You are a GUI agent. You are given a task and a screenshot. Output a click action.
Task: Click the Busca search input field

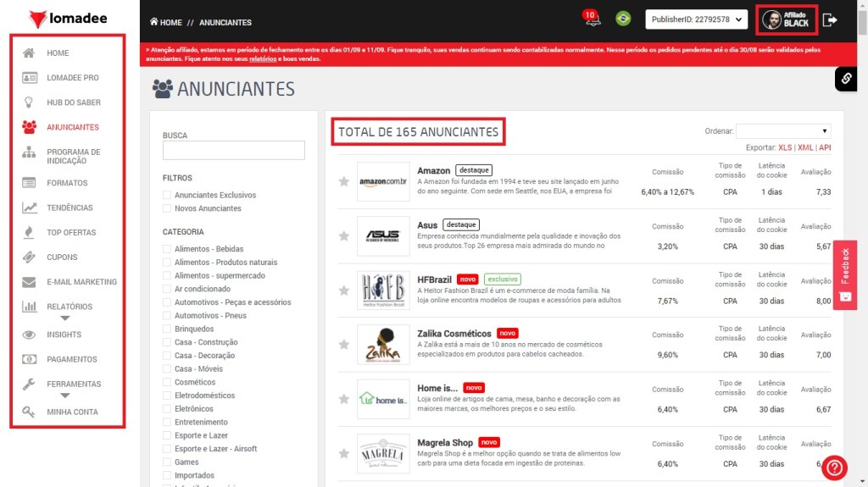pos(233,150)
